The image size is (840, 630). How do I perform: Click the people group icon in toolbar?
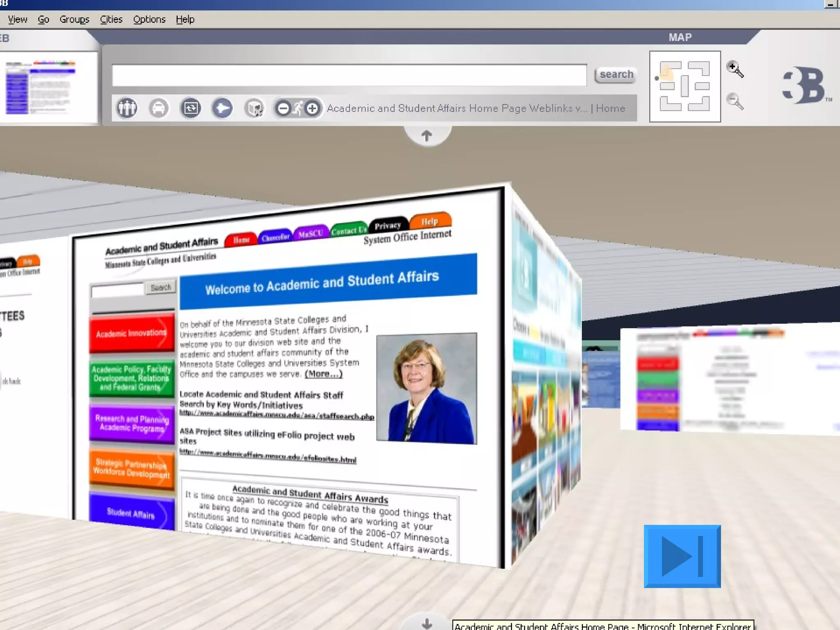[x=127, y=108]
